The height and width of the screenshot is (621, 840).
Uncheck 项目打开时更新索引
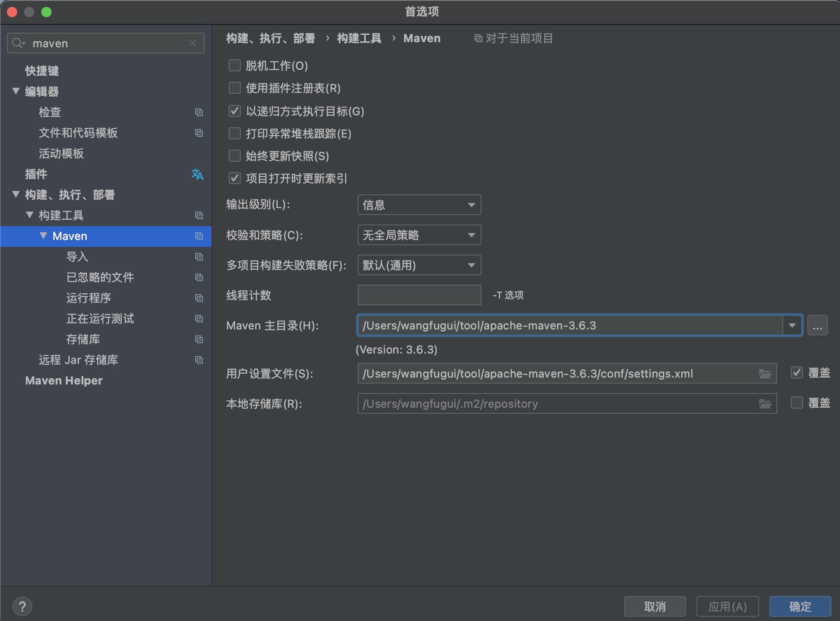tap(234, 178)
